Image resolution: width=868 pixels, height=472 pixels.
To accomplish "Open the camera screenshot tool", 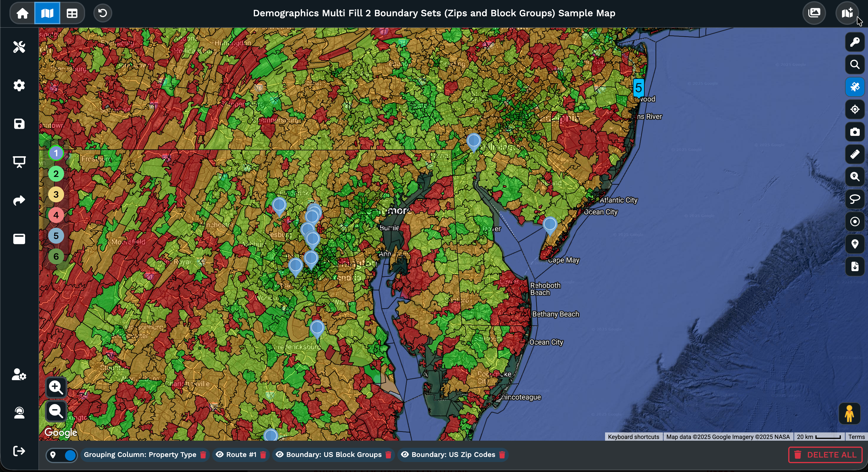I will (854, 132).
